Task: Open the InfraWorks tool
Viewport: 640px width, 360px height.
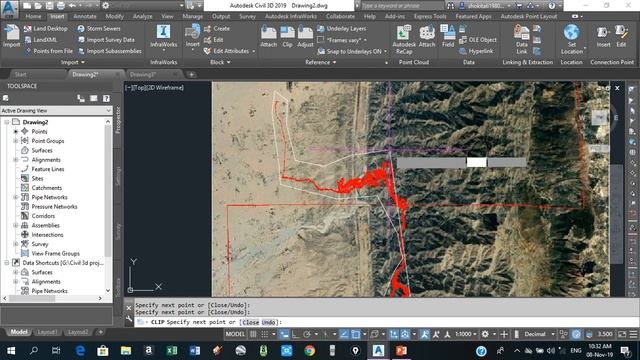Action: coord(163,36)
